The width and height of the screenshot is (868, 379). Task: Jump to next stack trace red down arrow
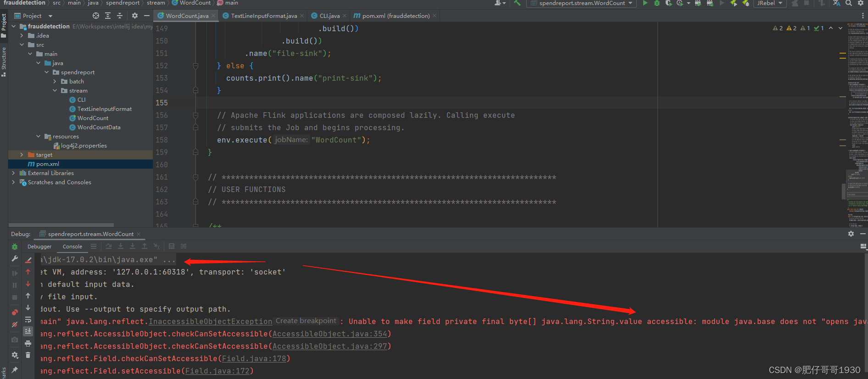click(28, 284)
